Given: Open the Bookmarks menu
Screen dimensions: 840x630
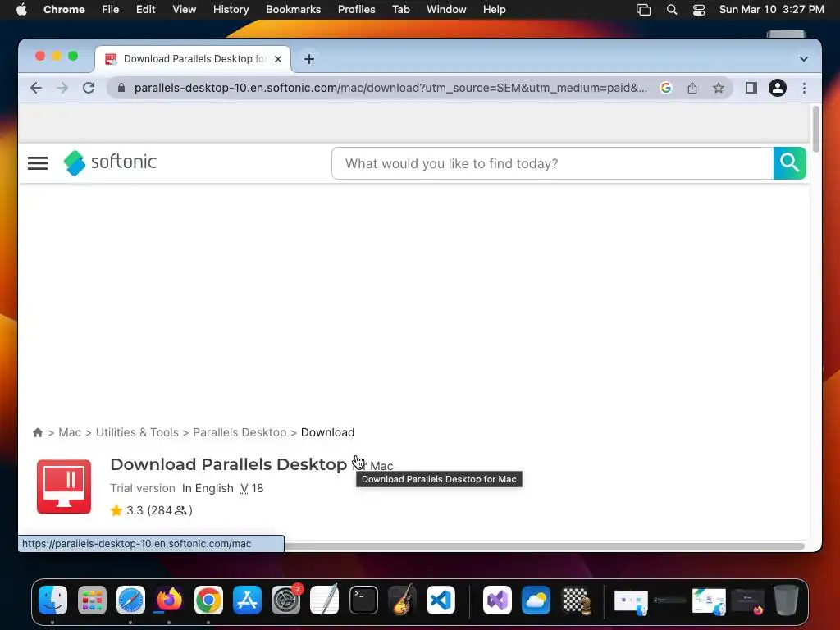Looking at the screenshot, I should pyautogui.click(x=293, y=10).
